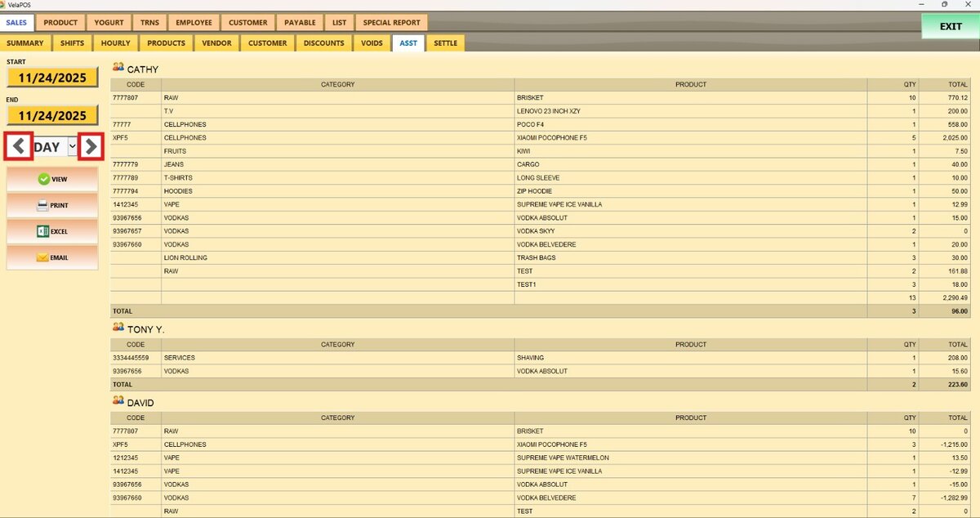
Task: Click the people icon beside CATHY
Action: pyautogui.click(x=118, y=69)
